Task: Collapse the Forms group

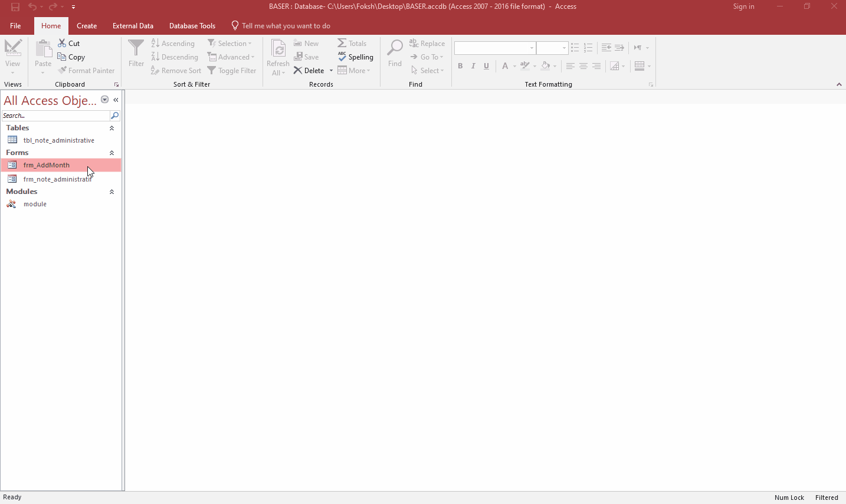Action: [112, 153]
